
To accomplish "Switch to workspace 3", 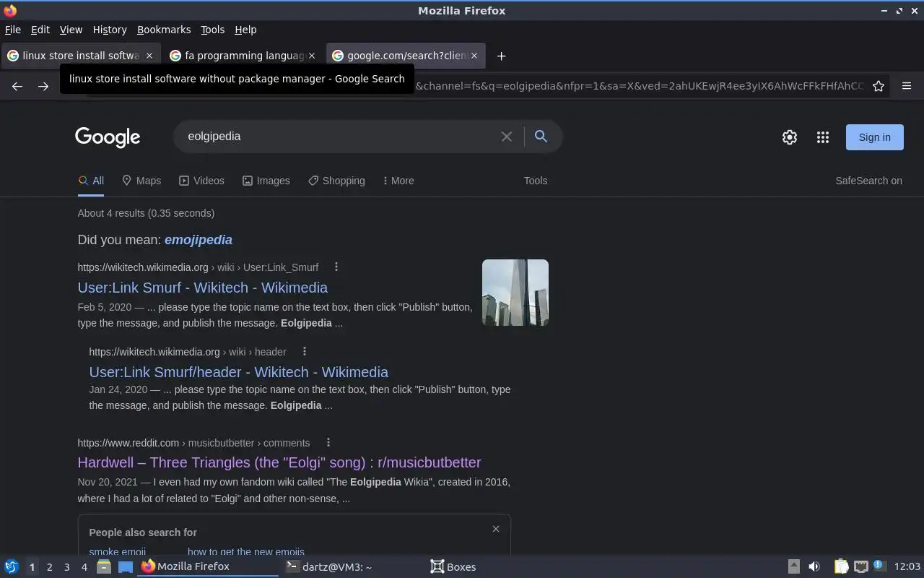I will click(67, 567).
